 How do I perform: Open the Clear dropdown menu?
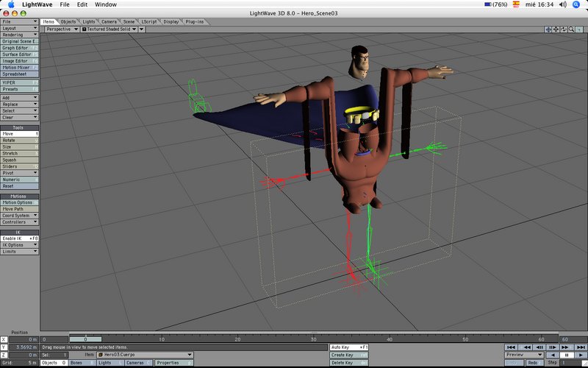[x=20, y=118]
